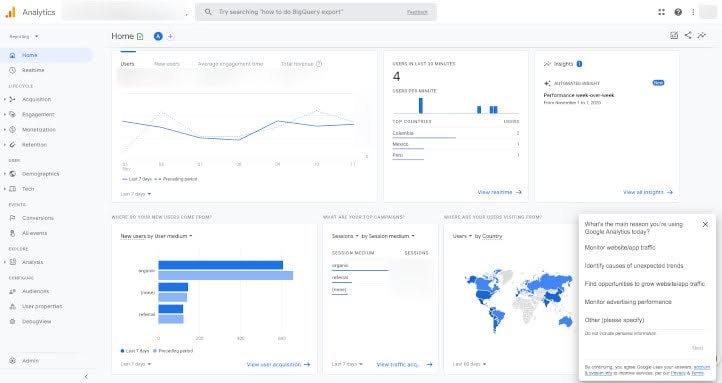The image size is (722, 383).
Task: Click View realtime link
Action: pyautogui.click(x=500, y=192)
